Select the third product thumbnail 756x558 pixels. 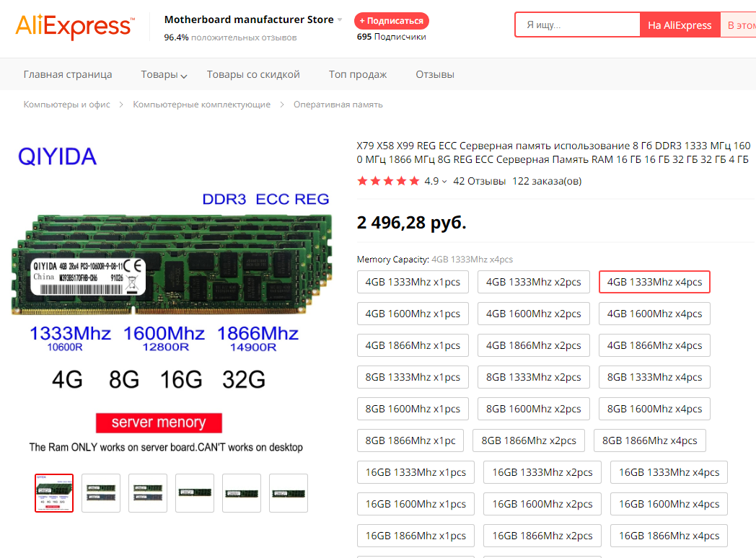click(x=148, y=493)
